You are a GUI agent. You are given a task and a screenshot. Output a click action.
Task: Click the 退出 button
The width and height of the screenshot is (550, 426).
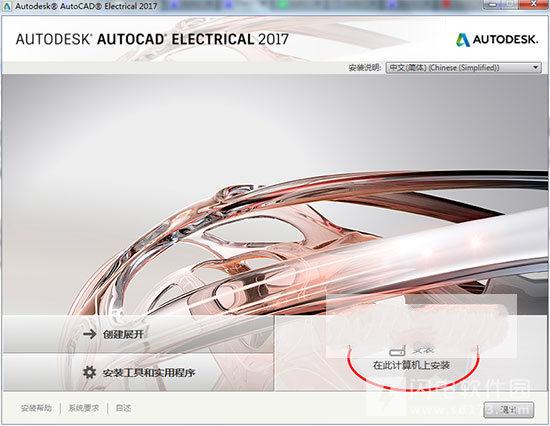coord(509,410)
